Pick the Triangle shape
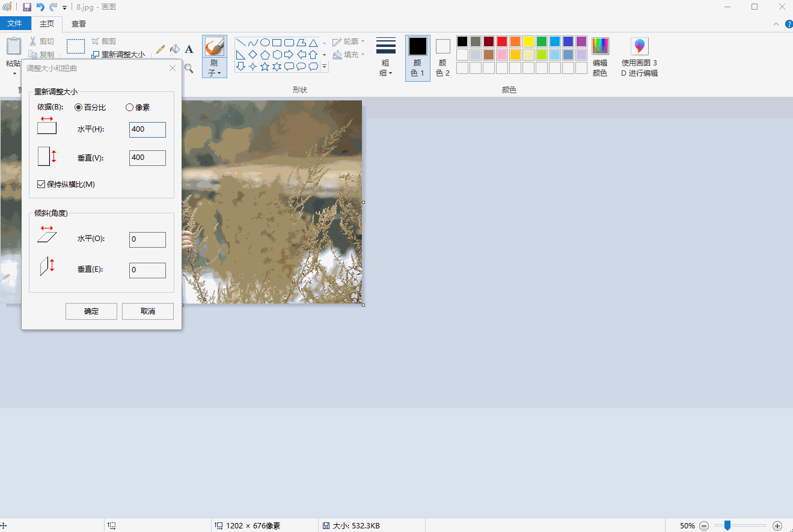The width and height of the screenshot is (793, 532). [313, 43]
